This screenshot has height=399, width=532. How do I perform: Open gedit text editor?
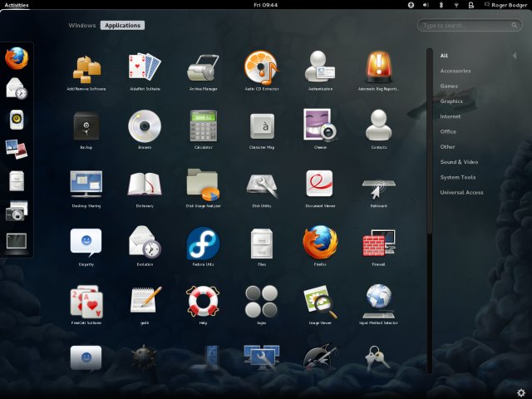coord(145,304)
